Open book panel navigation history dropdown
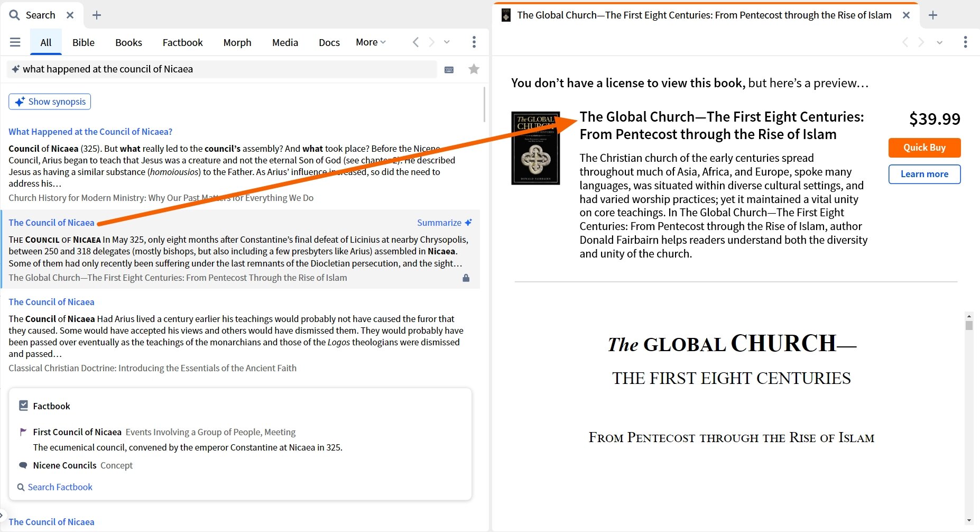This screenshot has width=980, height=532. pos(939,42)
